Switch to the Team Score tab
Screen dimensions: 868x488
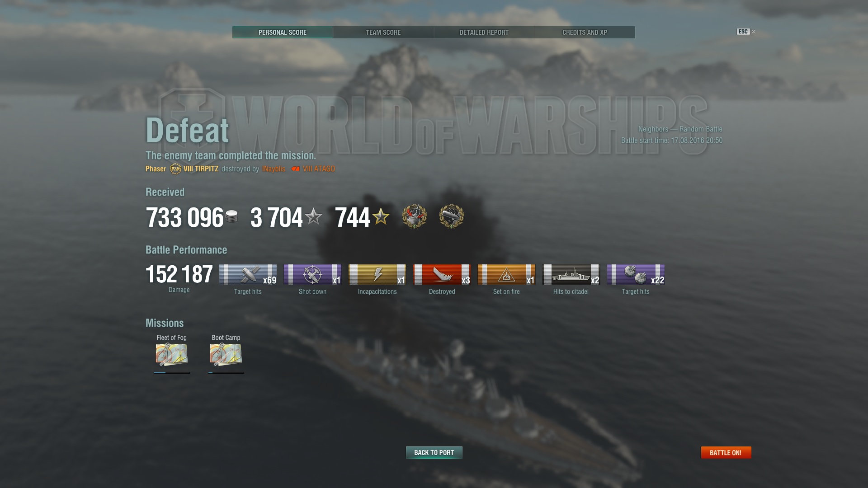point(383,33)
